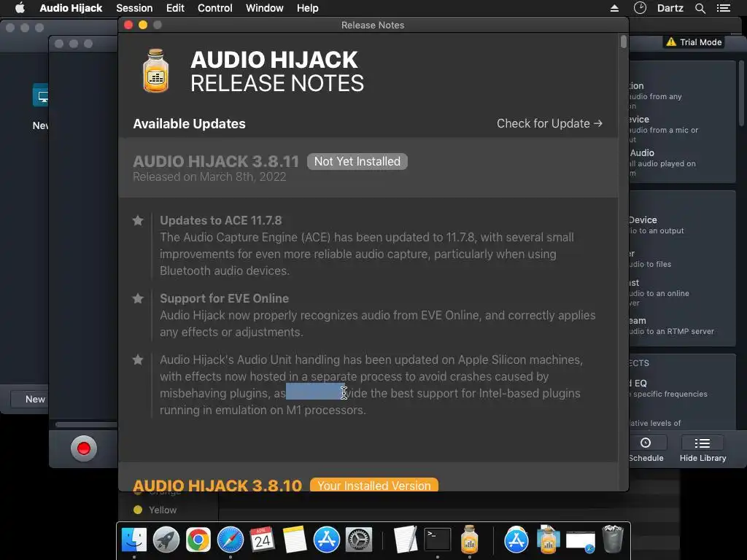
Task: Click the Not Yet Installed badge
Action: [x=357, y=161]
